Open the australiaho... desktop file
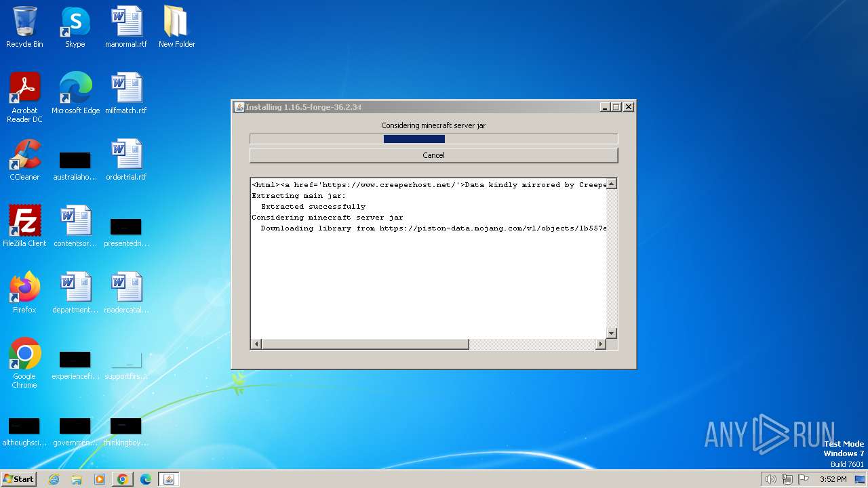Screen dimensions: 868x488 (75, 165)
